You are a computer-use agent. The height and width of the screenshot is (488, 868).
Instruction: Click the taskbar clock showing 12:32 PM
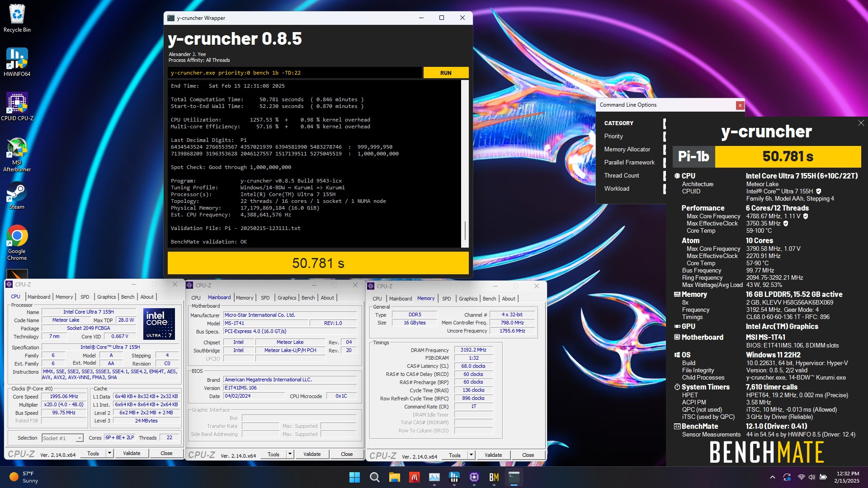[847, 477]
